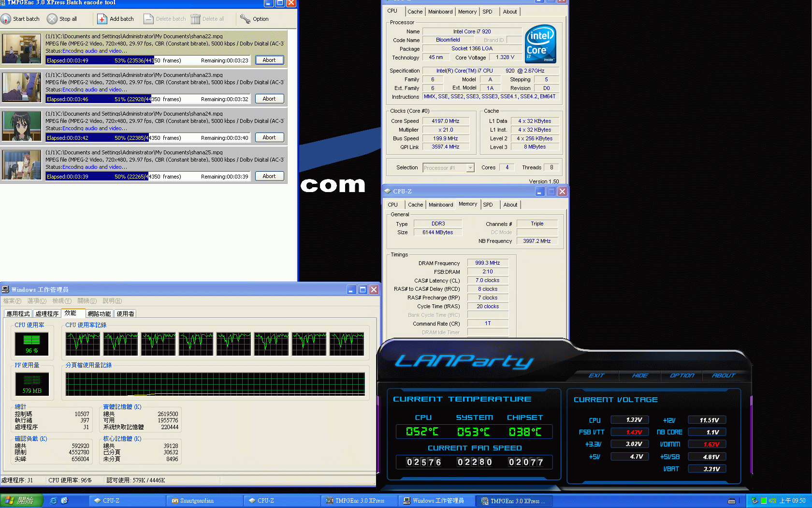Click HIDE in LANParty monitor
This screenshot has height=508, width=812.
640,375
